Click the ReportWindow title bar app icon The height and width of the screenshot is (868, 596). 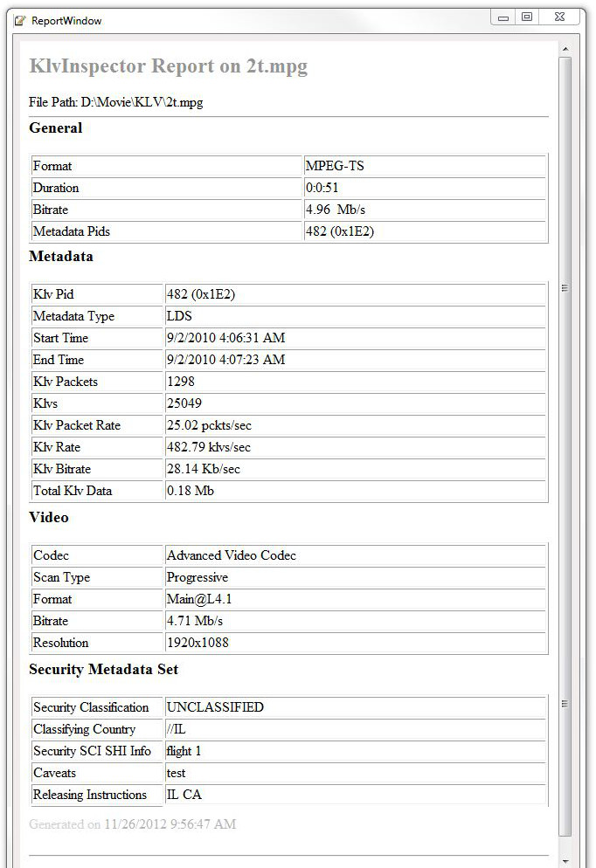tap(20, 20)
